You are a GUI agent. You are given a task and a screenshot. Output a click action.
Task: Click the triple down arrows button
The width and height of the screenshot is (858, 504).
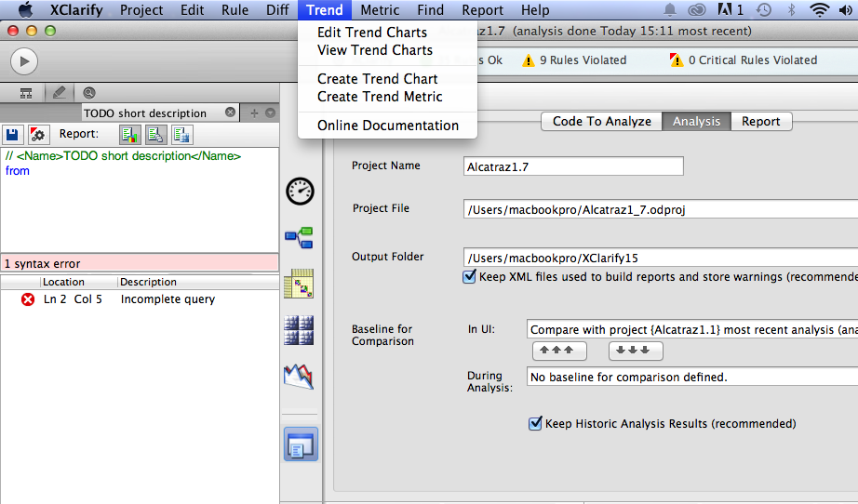[636, 351]
